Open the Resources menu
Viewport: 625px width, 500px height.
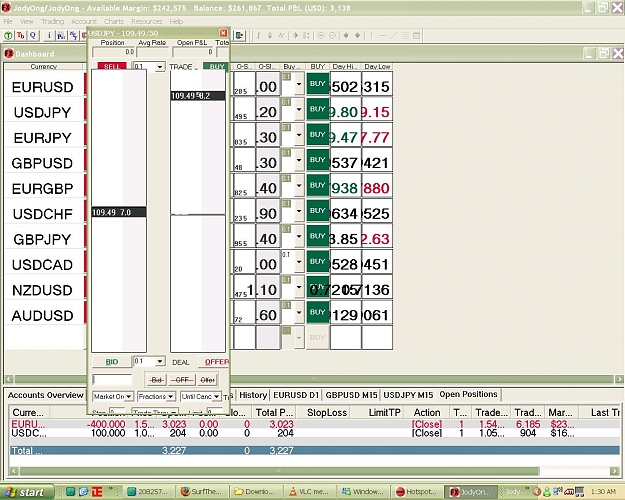146,22
